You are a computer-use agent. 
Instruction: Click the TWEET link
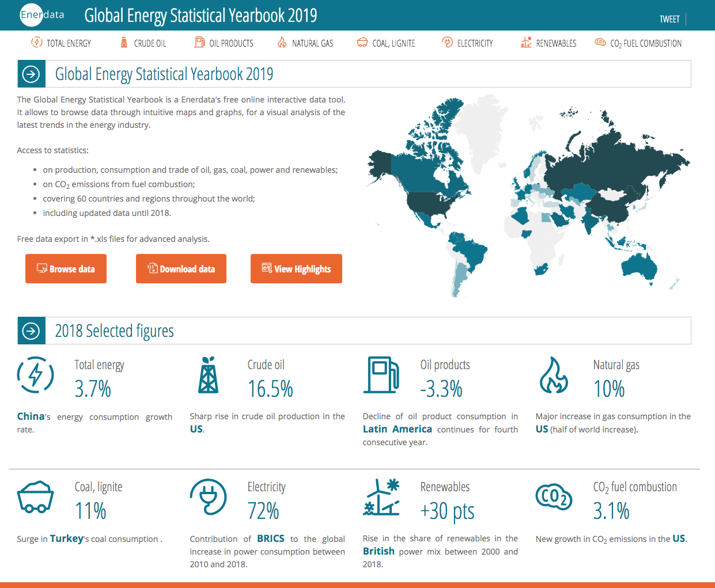click(x=669, y=19)
